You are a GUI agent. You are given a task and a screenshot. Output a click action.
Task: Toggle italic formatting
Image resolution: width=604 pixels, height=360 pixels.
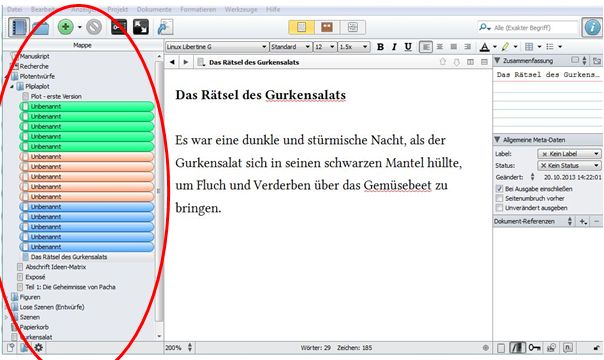point(394,47)
